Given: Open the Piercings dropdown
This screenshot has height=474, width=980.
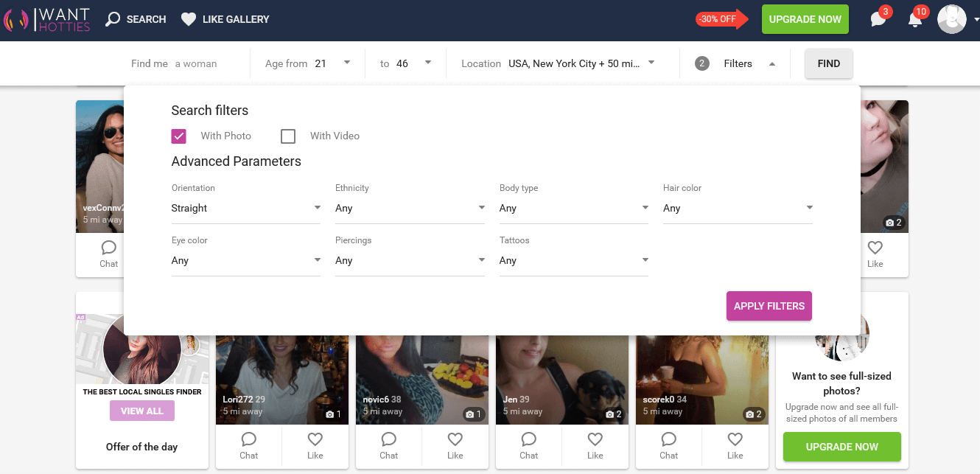Looking at the screenshot, I should [410, 261].
